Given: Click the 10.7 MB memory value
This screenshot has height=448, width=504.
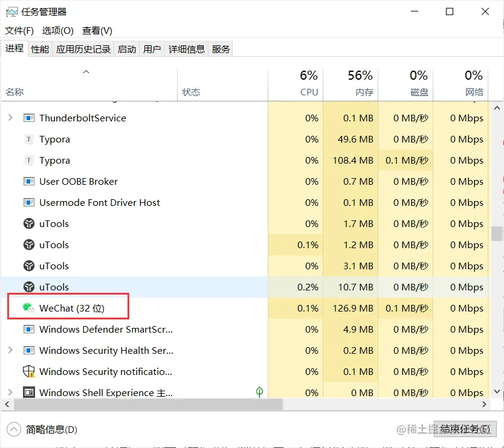Looking at the screenshot, I should click(355, 287).
